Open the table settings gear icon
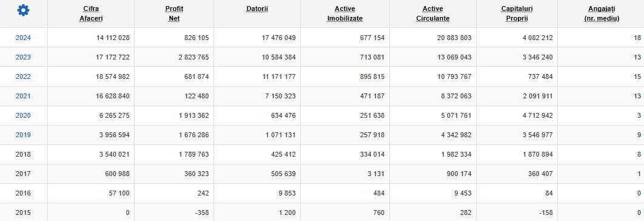Viewport: 644px width, 221px height. 24,10
